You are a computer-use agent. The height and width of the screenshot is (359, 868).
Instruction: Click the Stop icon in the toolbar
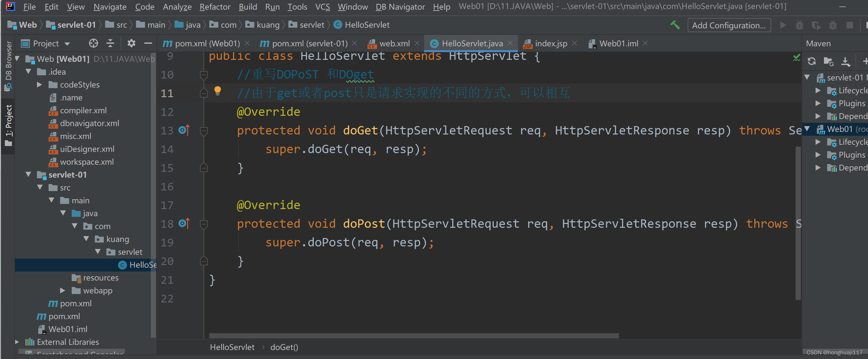coord(849,25)
